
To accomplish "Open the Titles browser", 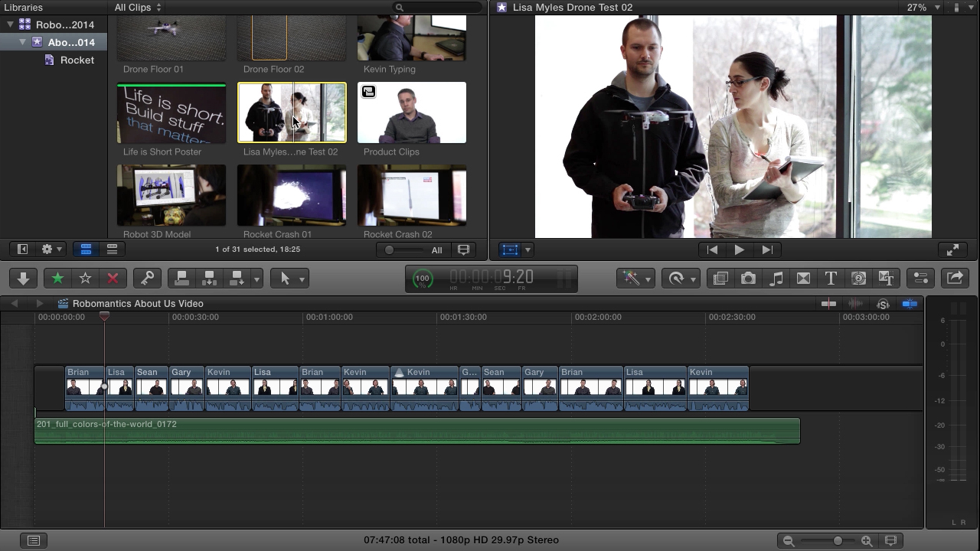I will (x=831, y=278).
